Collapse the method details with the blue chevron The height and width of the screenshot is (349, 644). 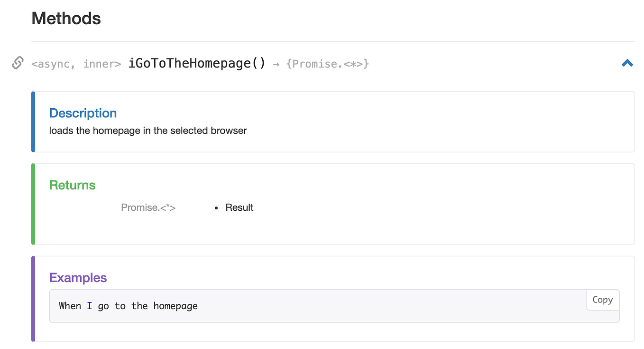(627, 63)
